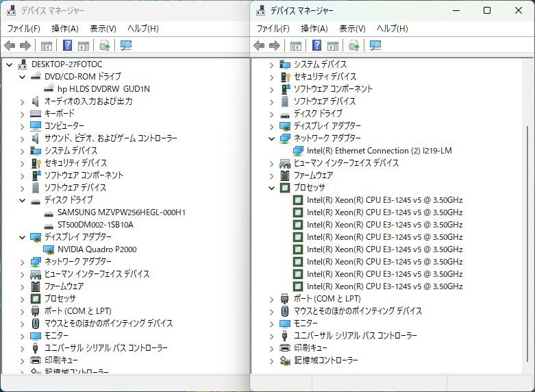
Task: Collapse DVD/CD-ROM ドライブ node in left window
Action: click(x=22, y=77)
